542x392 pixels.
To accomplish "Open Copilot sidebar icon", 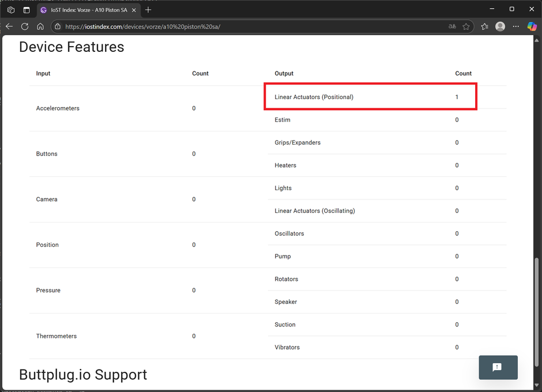I will pos(532,27).
